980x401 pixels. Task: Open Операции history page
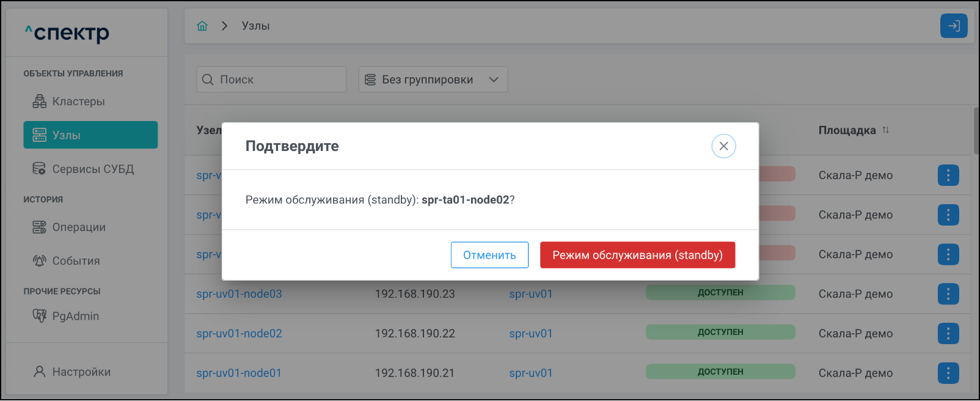pyautogui.click(x=79, y=227)
